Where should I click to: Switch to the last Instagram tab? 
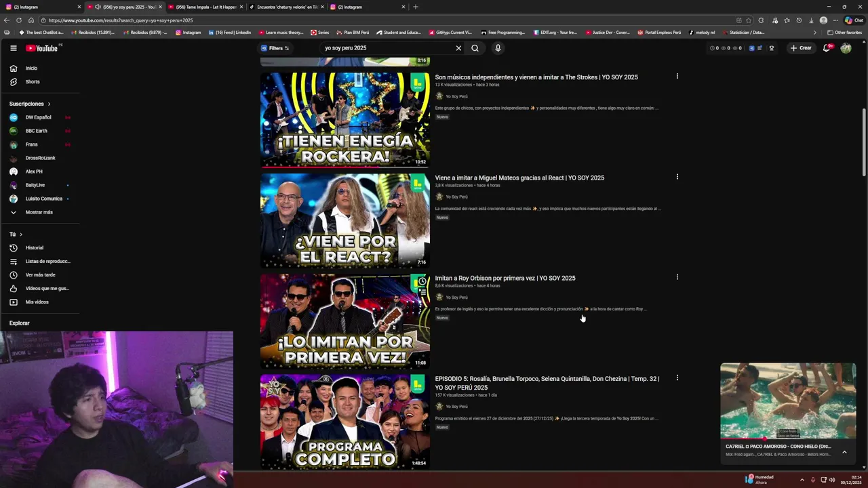click(366, 7)
